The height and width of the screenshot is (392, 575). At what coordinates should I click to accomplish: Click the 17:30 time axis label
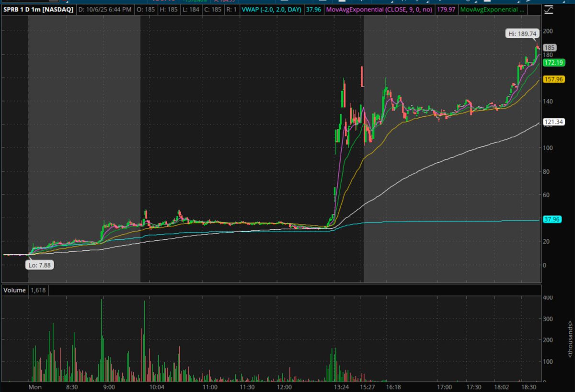473,386
